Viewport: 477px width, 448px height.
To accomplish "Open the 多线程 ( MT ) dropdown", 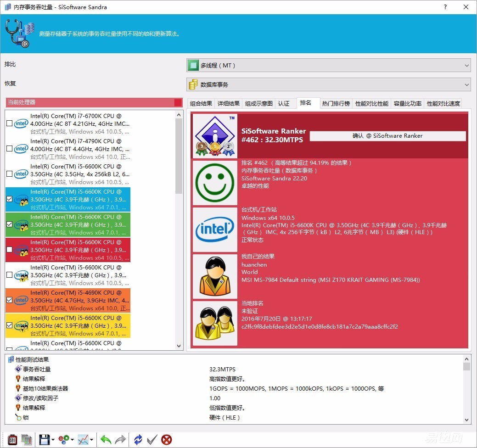I will (329, 65).
